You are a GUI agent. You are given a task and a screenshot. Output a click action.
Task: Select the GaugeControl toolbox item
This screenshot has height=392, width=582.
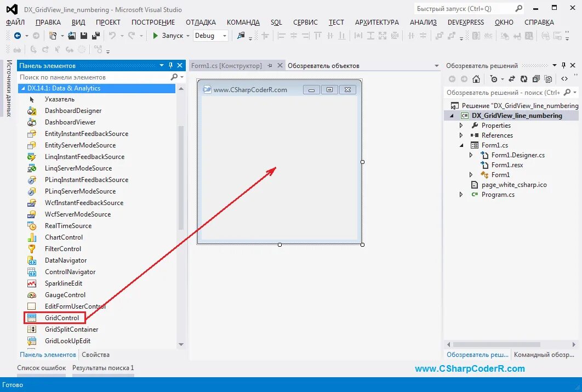pos(65,295)
